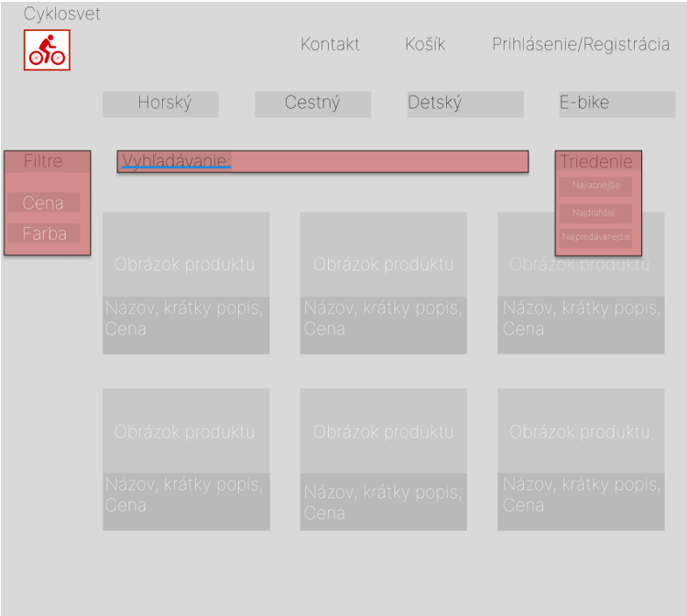Open the Triedenie sorting header
Image resolution: width=687 pixels, height=616 pixels.
point(598,161)
